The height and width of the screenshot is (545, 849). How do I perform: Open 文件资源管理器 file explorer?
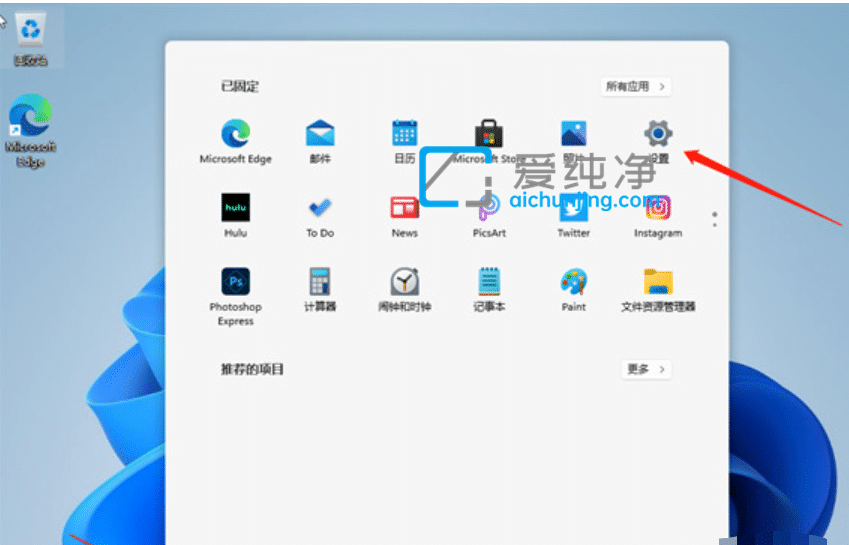click(658, 281)
